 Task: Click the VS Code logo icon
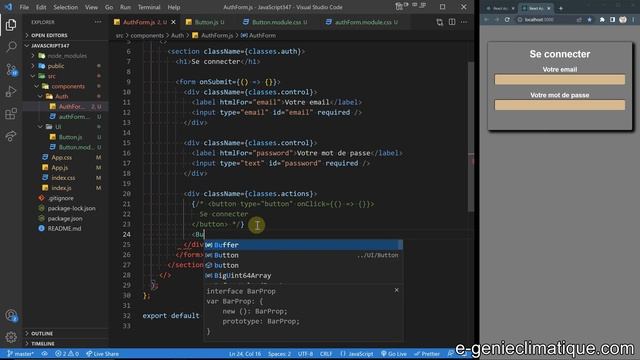coord(9,7)
